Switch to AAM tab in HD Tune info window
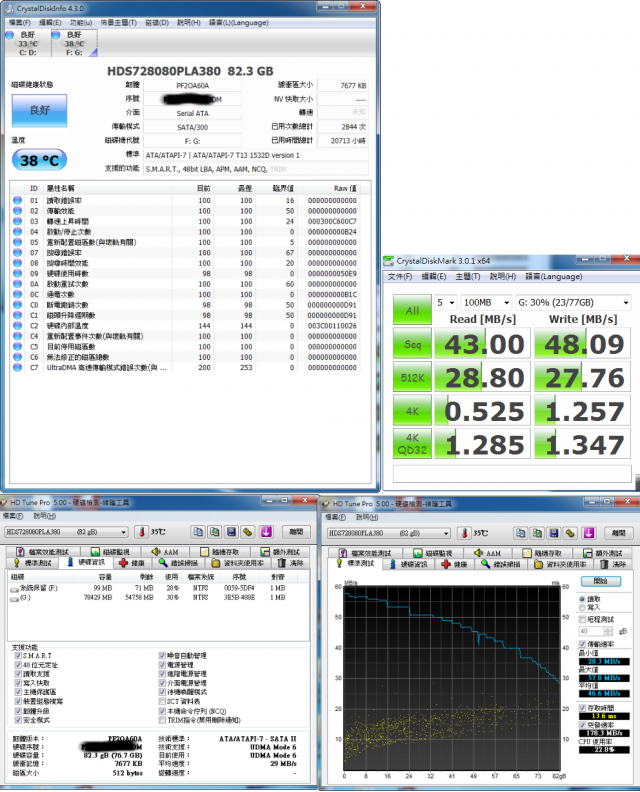This screenshot has width=640, height=792. click(x=165, y=552)
